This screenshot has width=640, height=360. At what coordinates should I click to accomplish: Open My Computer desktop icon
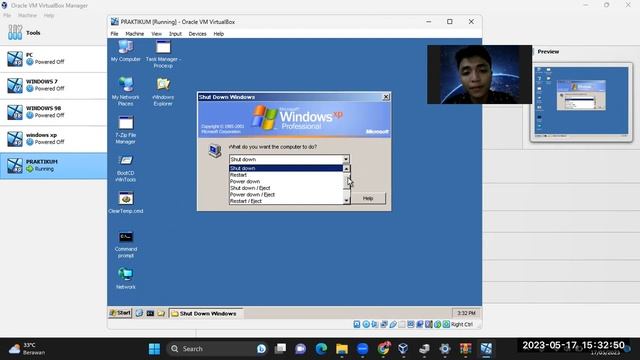[x=125, y=51]
